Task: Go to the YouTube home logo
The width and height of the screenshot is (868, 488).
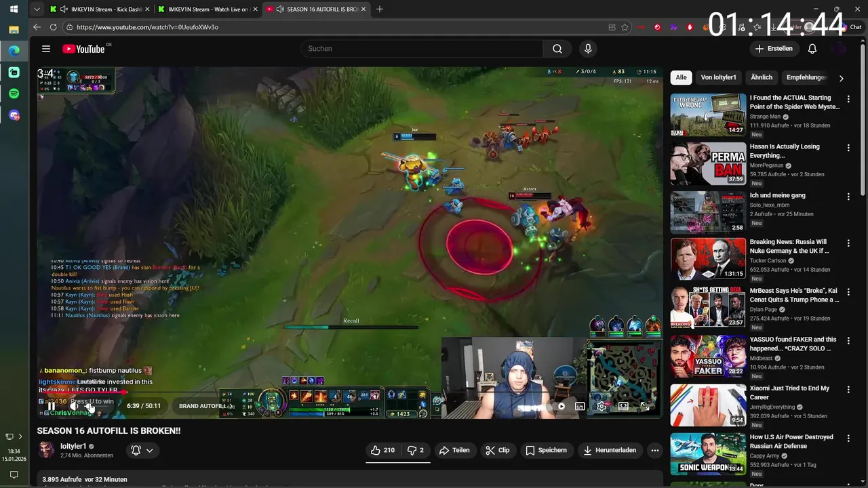Action: [x=84, y=49]
